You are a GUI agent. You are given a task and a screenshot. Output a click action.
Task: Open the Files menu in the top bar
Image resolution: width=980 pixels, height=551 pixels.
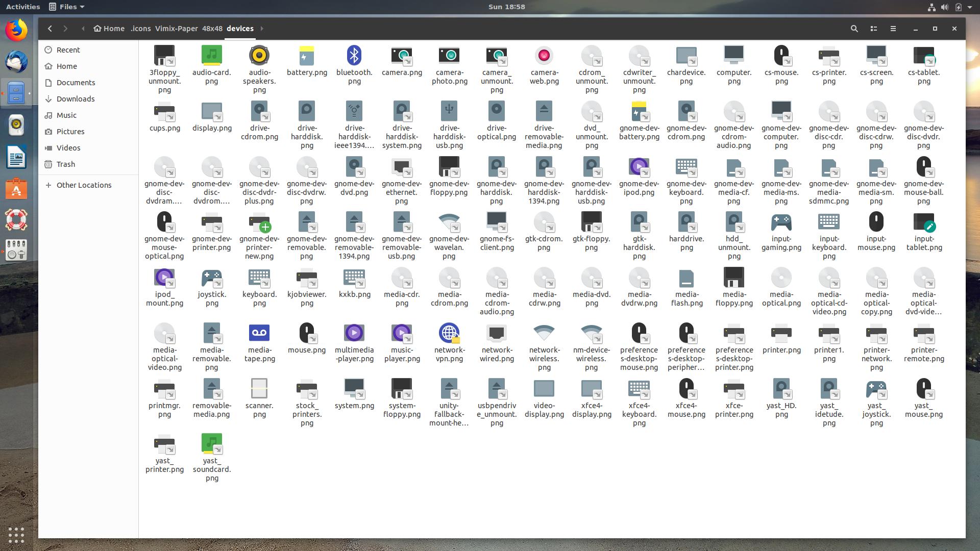coord(66,7)
